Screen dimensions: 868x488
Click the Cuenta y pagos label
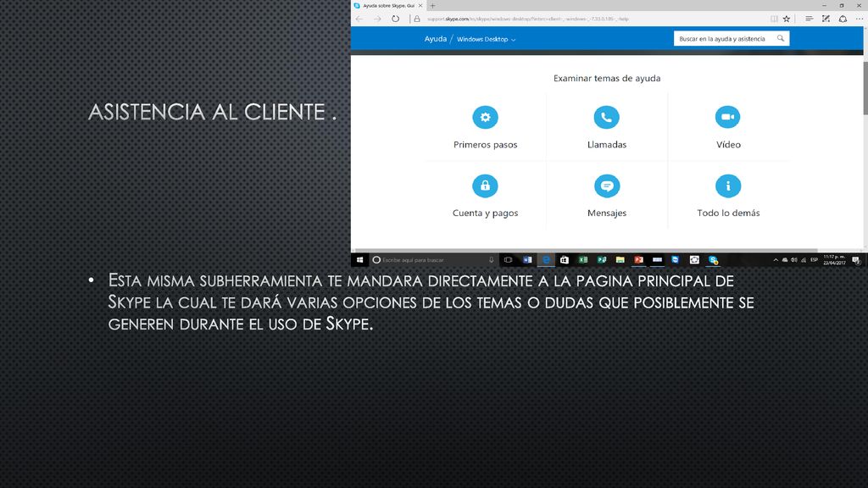click(485, 213)
